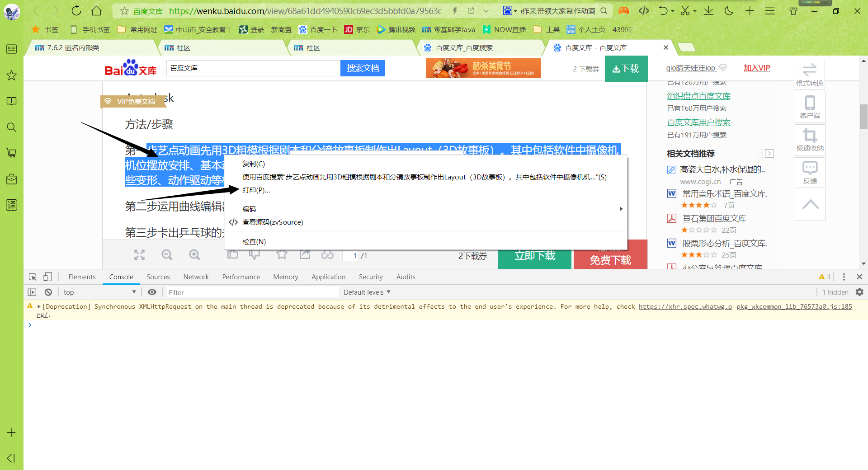The width and height of the screenshot is (868, 470).
Task: Reload the page with the refresh icon
Action: [76, 11]
